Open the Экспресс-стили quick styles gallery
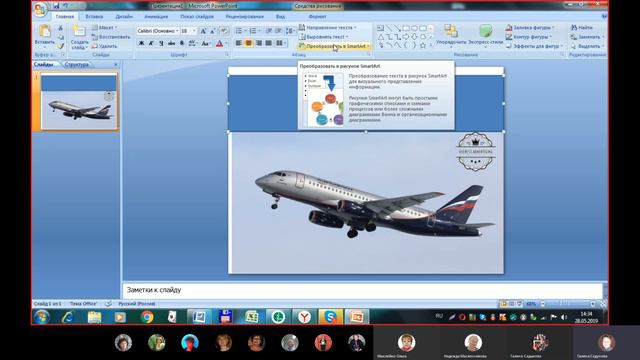Viewport: 640px width, 360px height. 485,35
